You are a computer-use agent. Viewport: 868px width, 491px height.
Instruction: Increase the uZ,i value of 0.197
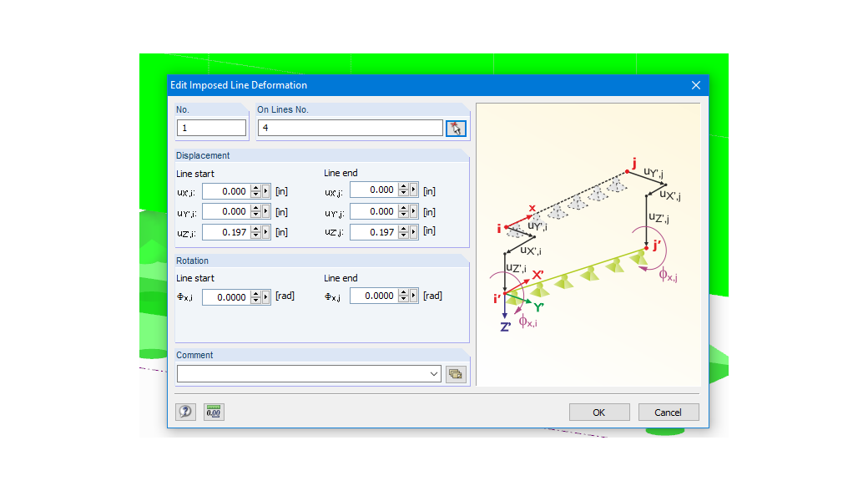[256, 229]
